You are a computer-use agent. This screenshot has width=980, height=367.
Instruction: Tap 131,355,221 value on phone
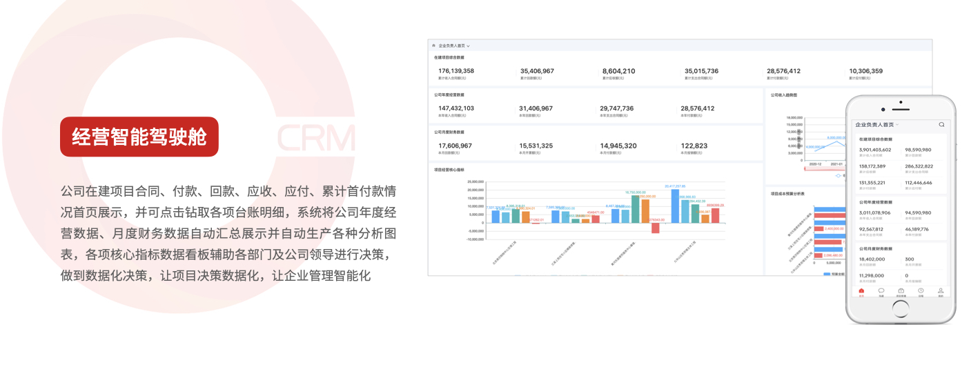coord(872,183)
